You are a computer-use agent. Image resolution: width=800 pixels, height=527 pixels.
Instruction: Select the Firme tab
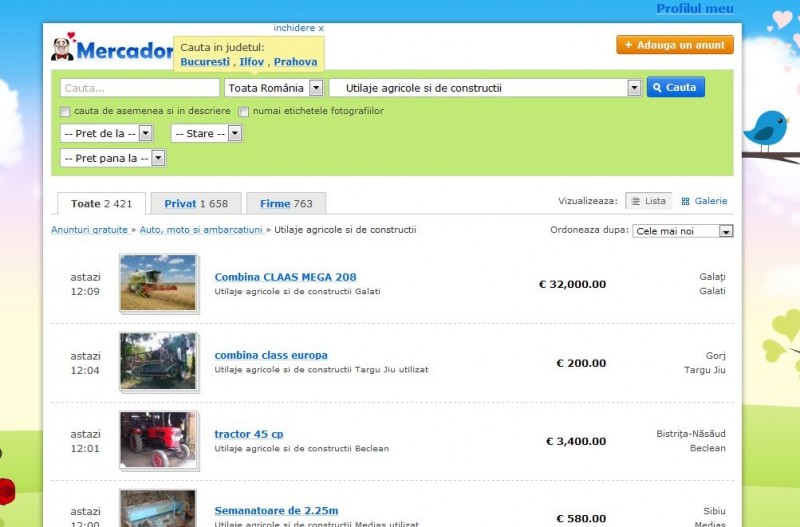click(x=286, y=203)
